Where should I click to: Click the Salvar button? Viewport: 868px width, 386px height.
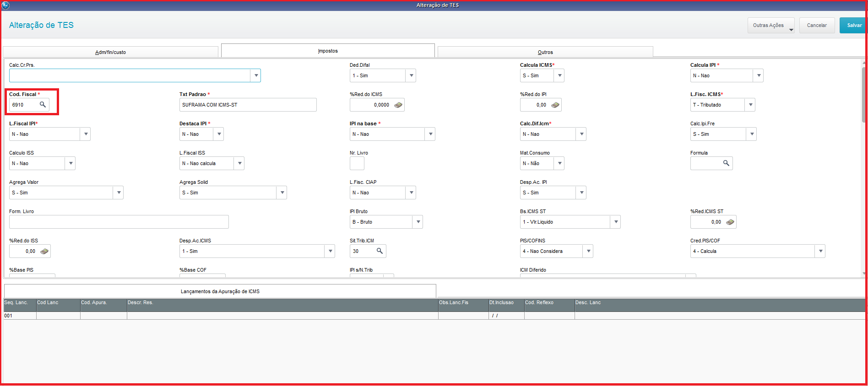(853, 26)
